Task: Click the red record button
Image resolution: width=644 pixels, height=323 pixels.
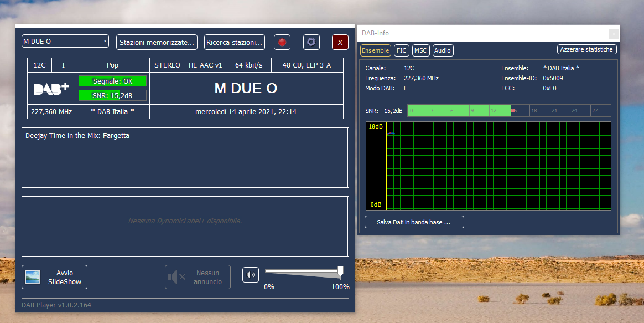Action: click(282, 42)
